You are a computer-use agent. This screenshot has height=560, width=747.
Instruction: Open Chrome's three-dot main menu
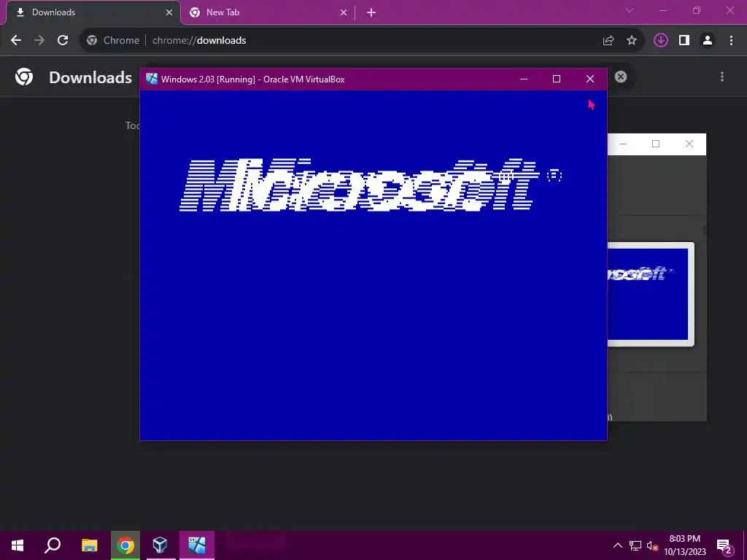pyautogui.click(x=731, y=41)
